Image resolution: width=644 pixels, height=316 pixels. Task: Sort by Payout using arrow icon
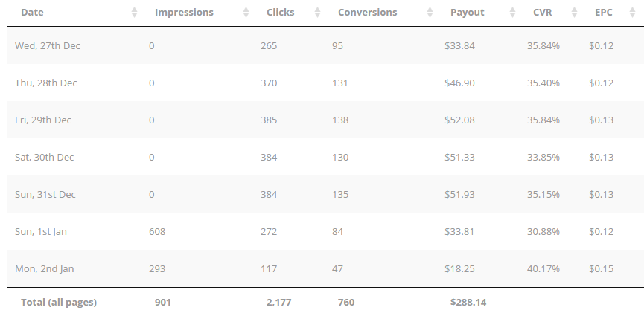point(512,13)
